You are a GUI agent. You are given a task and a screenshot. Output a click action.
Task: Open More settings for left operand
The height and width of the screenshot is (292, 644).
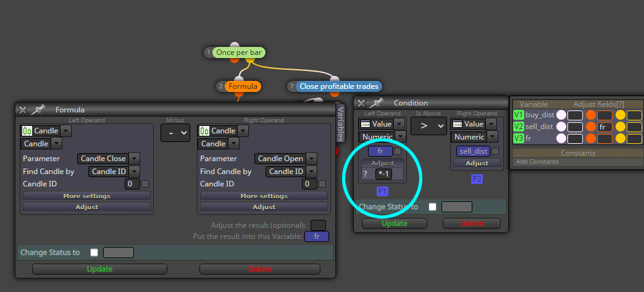[x=86, y=196]
